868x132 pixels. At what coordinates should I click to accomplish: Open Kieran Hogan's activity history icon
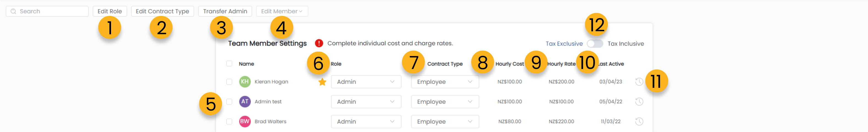[x=639, y=82]
